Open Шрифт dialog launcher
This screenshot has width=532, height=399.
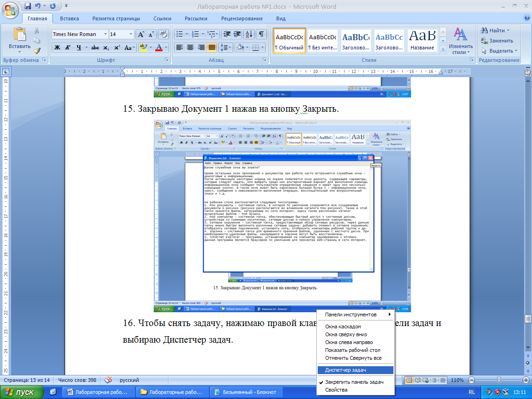point(167,60)
